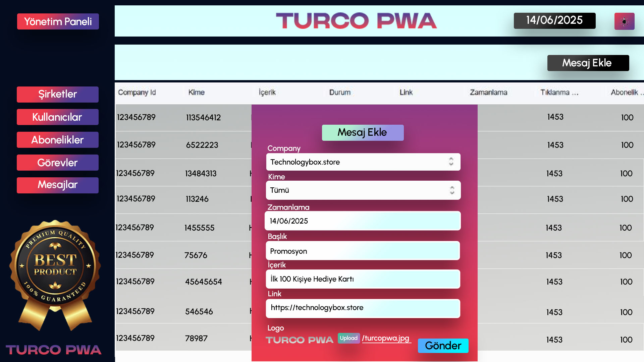This screenshot has width=644, height=362.
Task: Focus the Başlık field containing Promosyon
Action: [x=363, y=251]
